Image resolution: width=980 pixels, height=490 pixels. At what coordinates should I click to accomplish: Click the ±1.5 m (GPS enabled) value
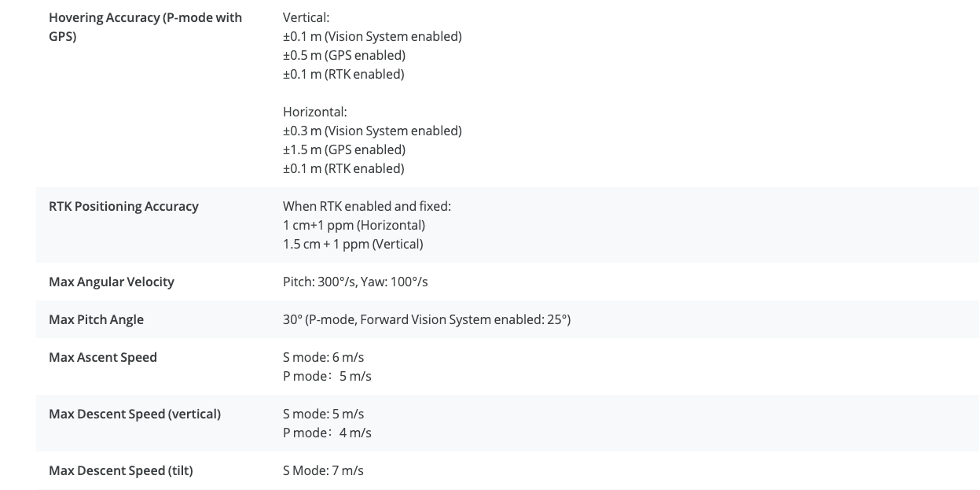pos(344,149)
